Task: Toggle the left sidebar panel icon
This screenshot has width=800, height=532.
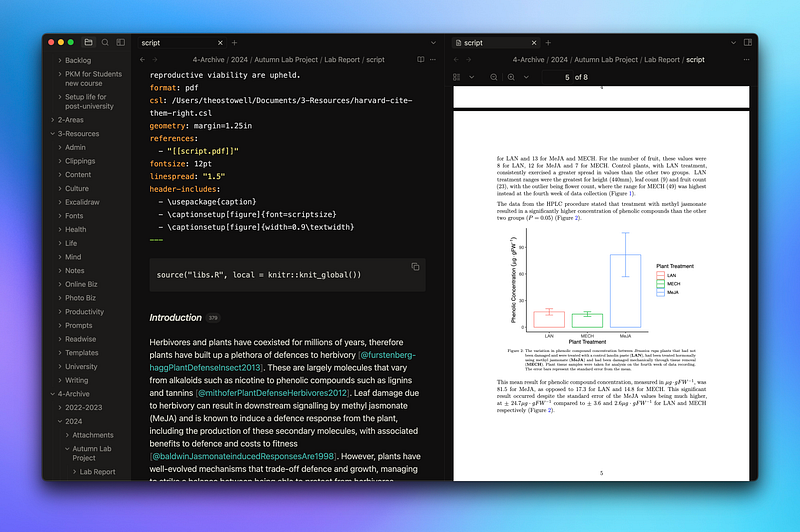Action: click(x=120, y=42)
